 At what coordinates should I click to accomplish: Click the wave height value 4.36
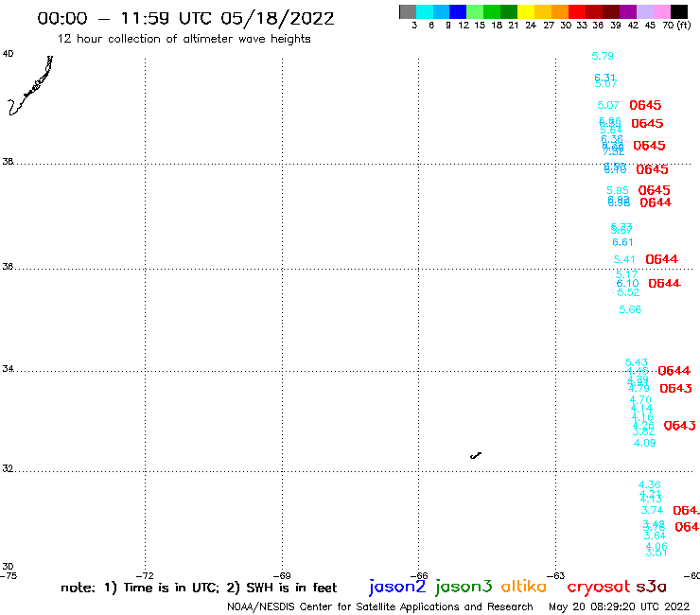click(x=649, y=484)
